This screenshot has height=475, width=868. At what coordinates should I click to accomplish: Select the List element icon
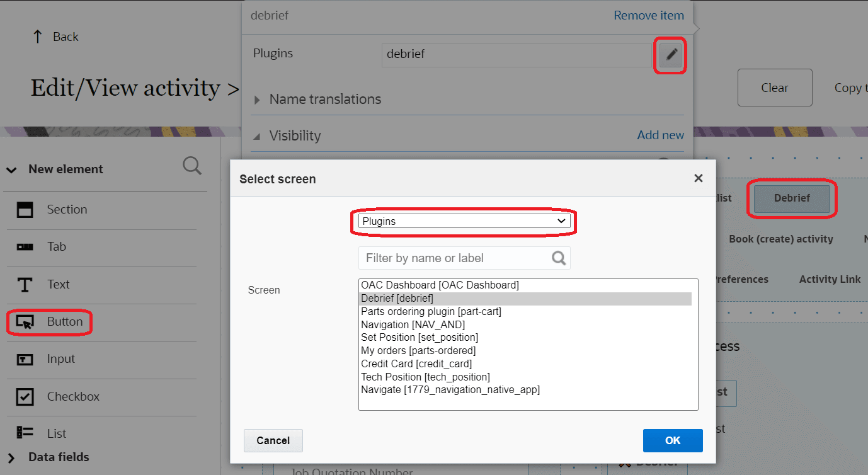25,432
